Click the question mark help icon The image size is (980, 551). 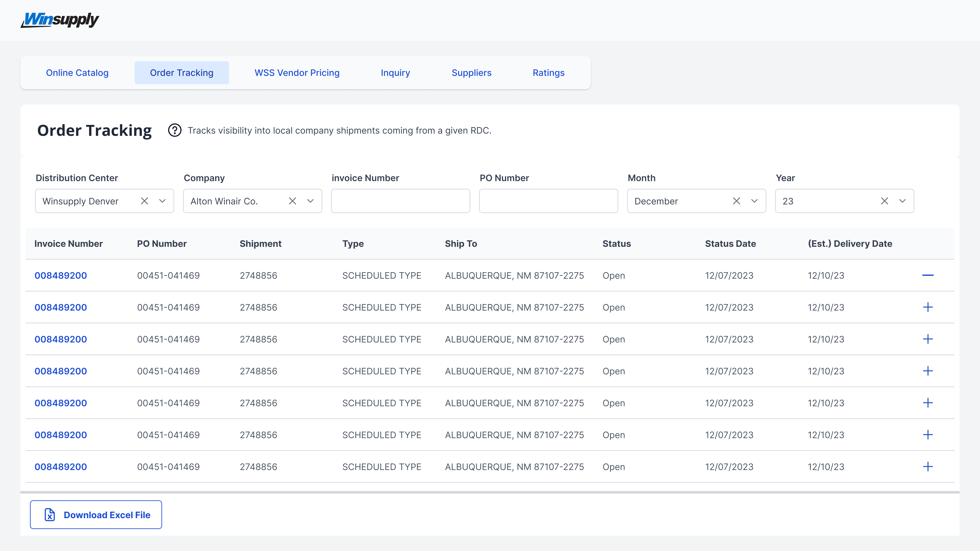175,130
